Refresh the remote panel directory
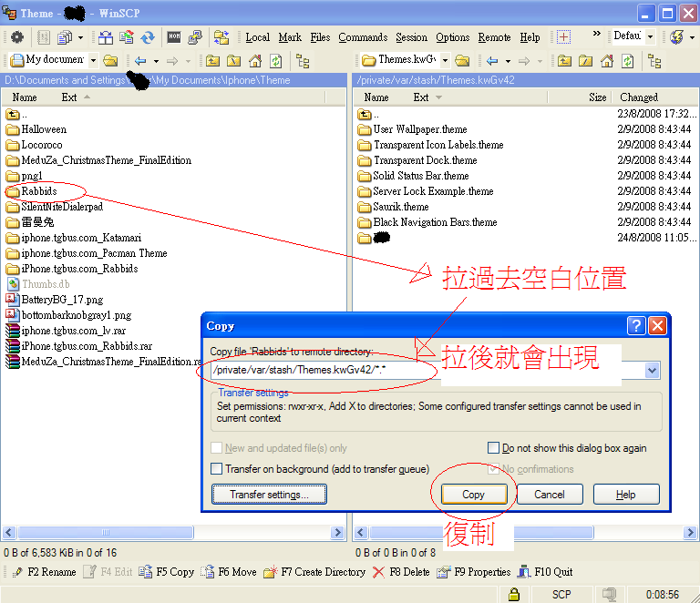 click(x=627, y=61)
